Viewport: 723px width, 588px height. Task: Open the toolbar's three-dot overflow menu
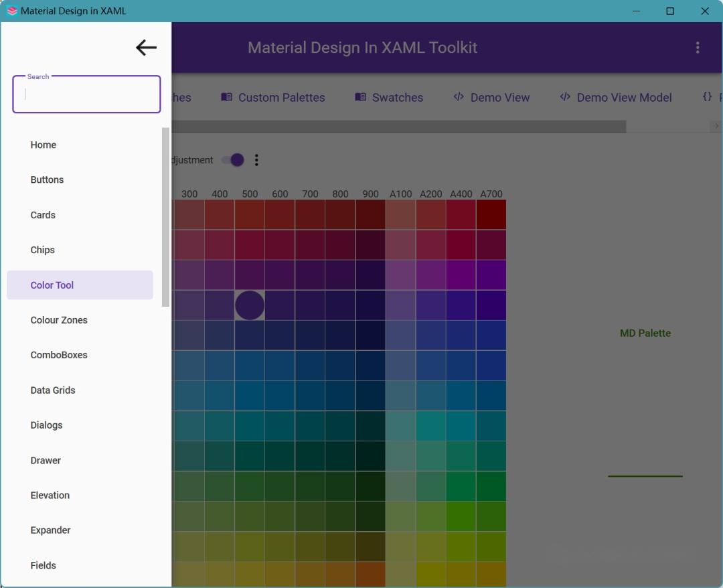pos(697,48)
